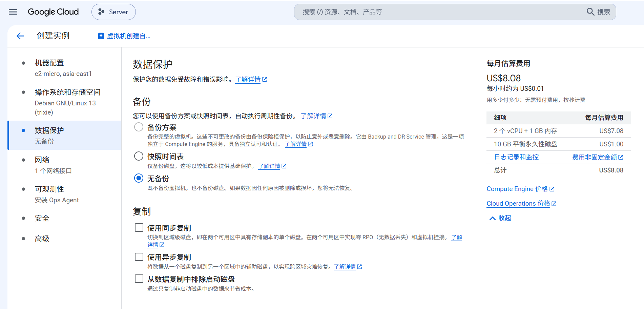Open the main navigation hamburger menu

point(13,12)
